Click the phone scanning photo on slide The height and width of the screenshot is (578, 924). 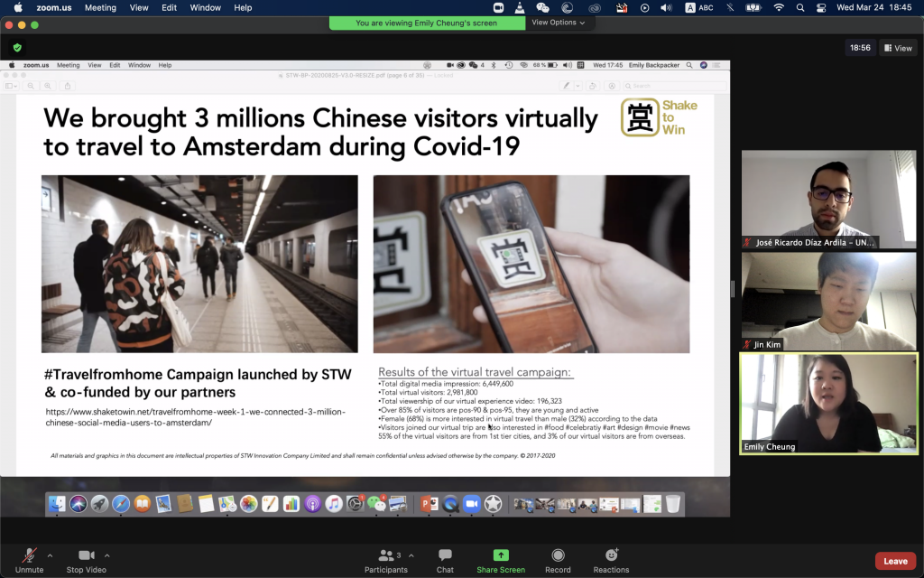(x=531, y=264)
